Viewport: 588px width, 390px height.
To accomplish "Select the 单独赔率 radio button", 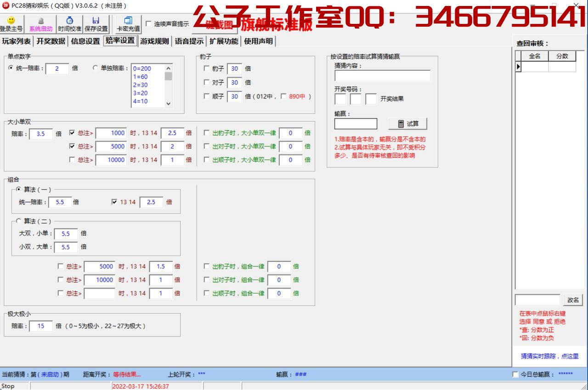I will pyautogui.click(x=96, y=68).
